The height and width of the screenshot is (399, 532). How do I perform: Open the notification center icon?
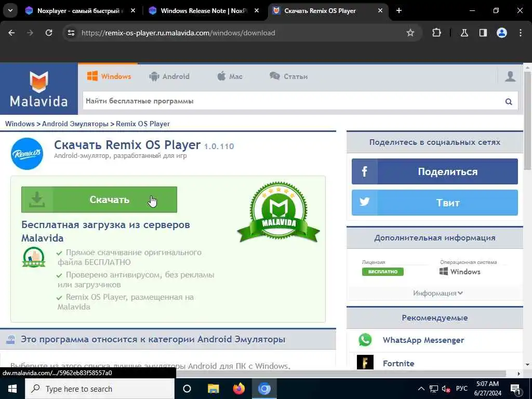pos(516,389)
